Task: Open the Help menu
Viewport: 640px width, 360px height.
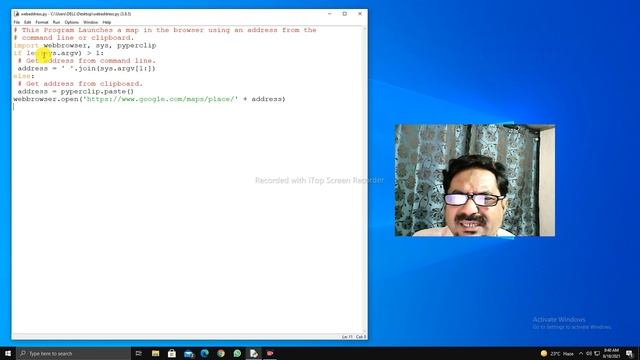Action: coord(107,22)
